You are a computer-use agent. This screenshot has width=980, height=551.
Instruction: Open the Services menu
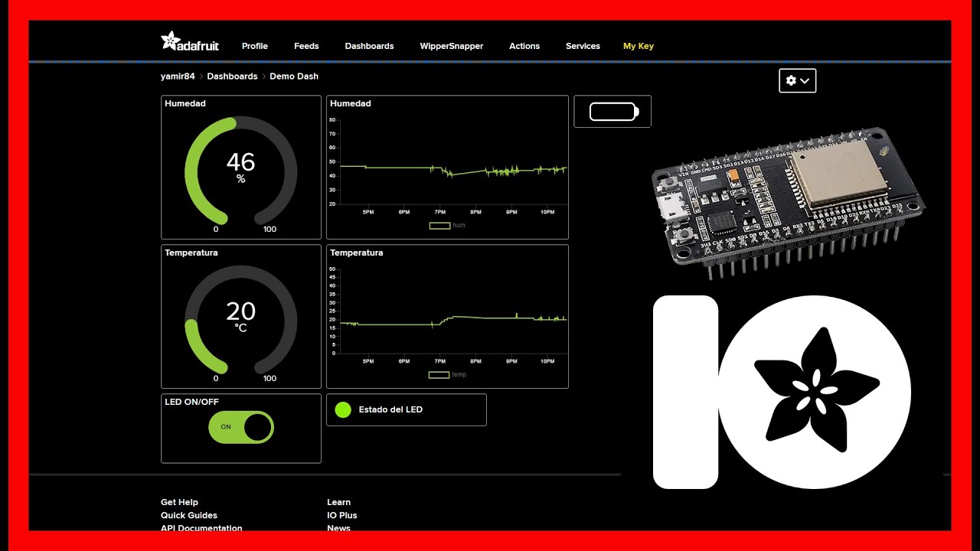click(583, 46)
